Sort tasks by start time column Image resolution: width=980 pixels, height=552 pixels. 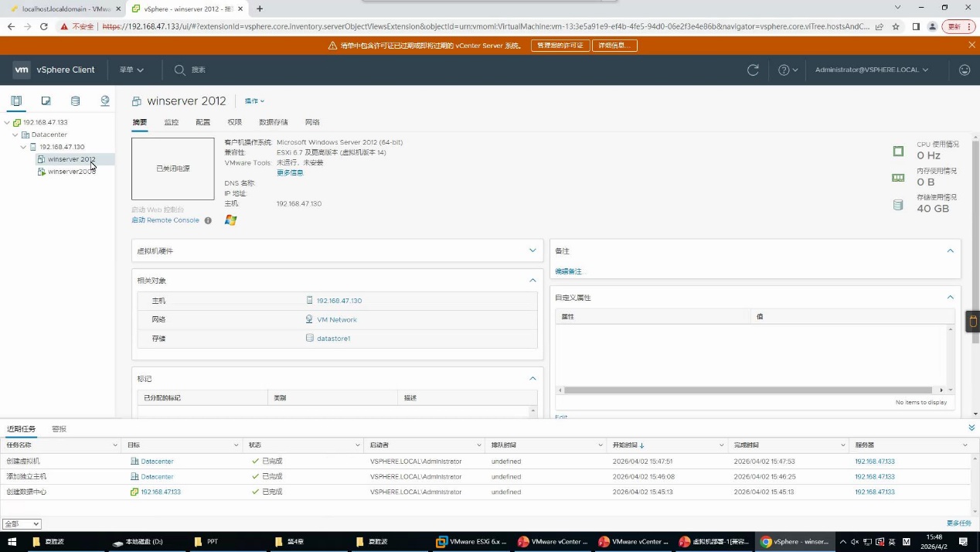point(628,445)
